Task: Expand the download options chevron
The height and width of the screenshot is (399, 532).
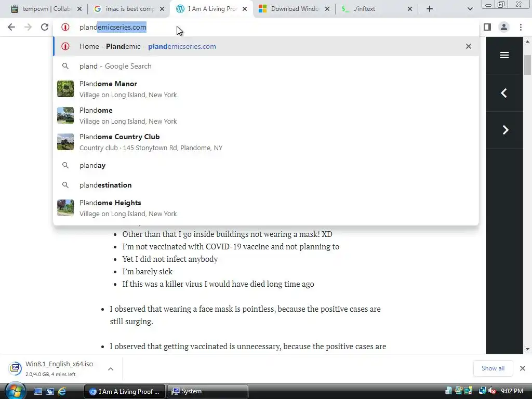Action: pos(111,369)
